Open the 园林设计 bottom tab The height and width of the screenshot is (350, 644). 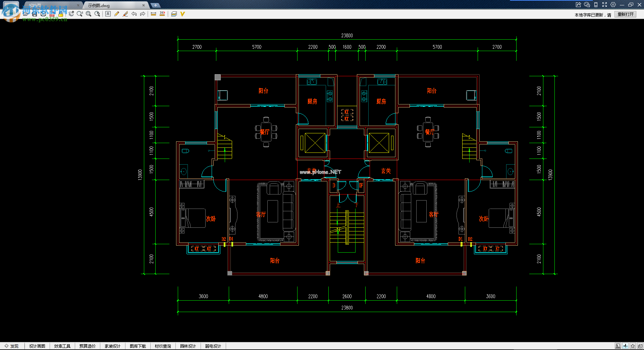pyautogui.click(x=188, y=346)
